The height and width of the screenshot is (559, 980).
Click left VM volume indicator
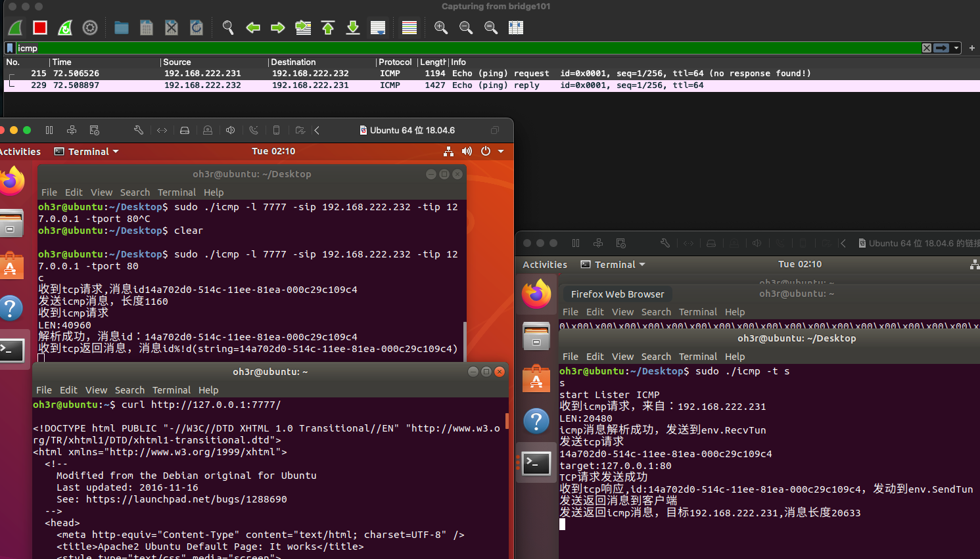467,151
